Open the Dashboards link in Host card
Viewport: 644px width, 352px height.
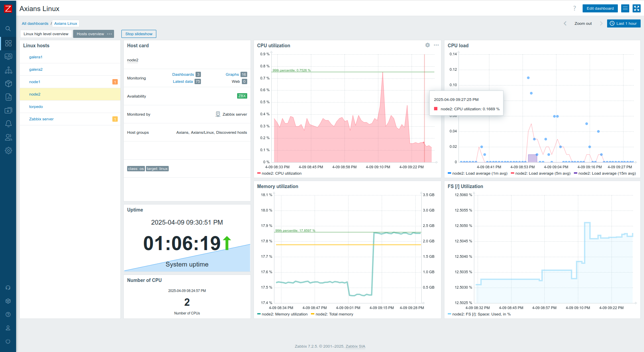(183, 74)
